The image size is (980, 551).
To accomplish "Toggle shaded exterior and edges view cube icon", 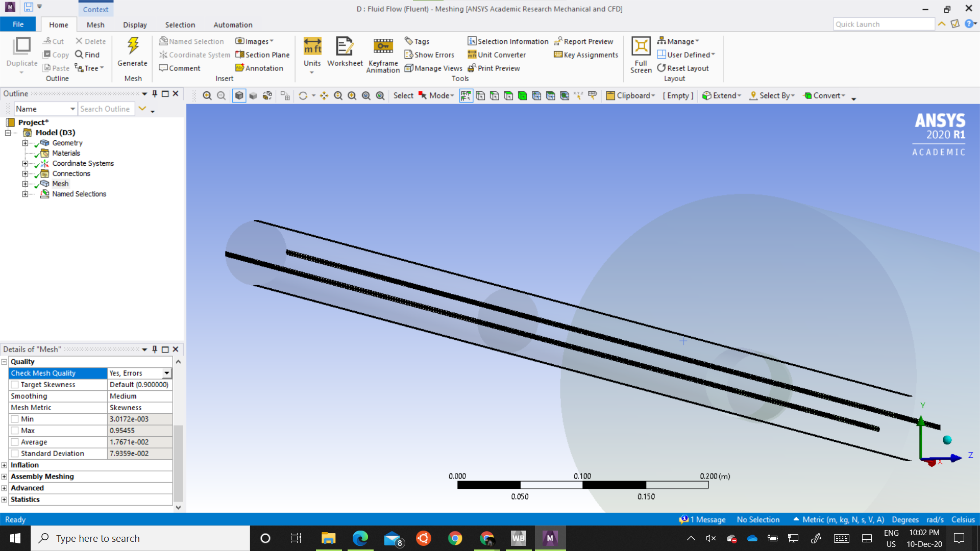I will click(239, 95).
